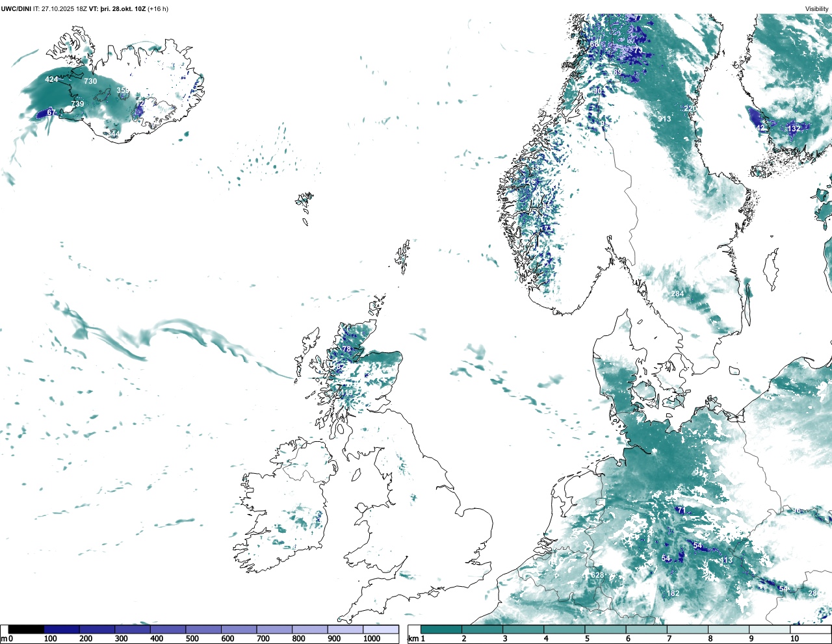
Task: Click the "8" tick label on km legend
Action: pos(711,639)
